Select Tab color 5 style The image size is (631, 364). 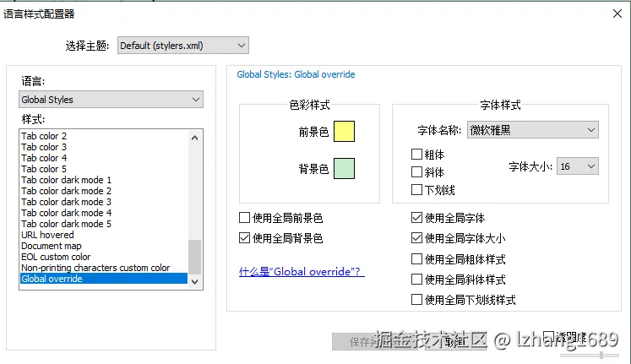click(x=104, y=169)
